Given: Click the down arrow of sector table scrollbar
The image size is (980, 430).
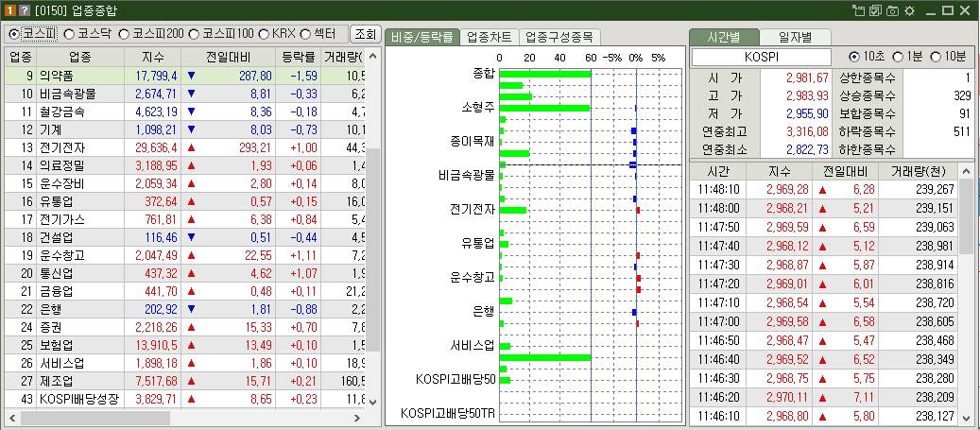Looking at the screenshot, I should click(373, 402).
